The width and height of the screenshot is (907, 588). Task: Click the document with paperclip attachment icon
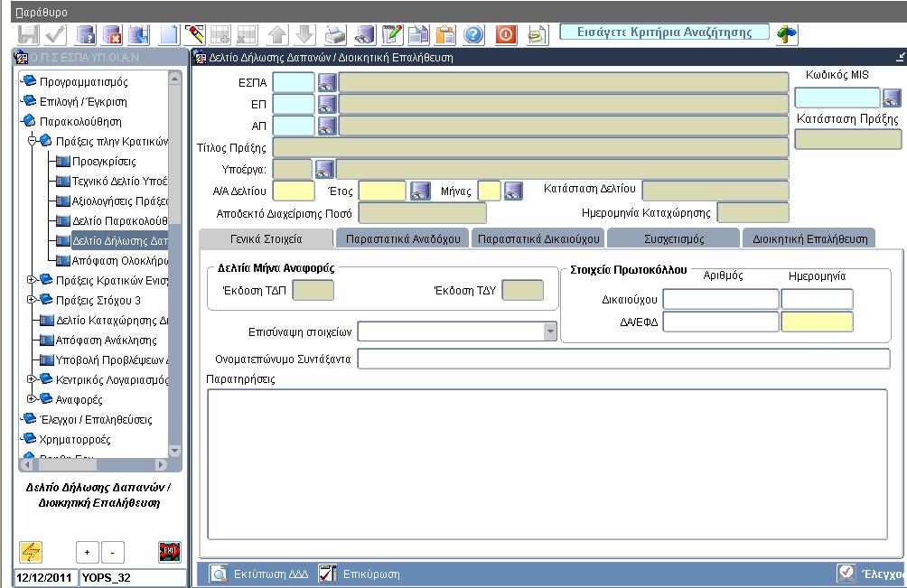coord(538,35)
